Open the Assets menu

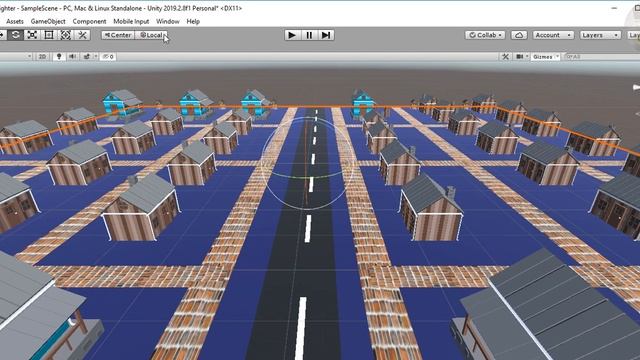(x=15, y=21)
